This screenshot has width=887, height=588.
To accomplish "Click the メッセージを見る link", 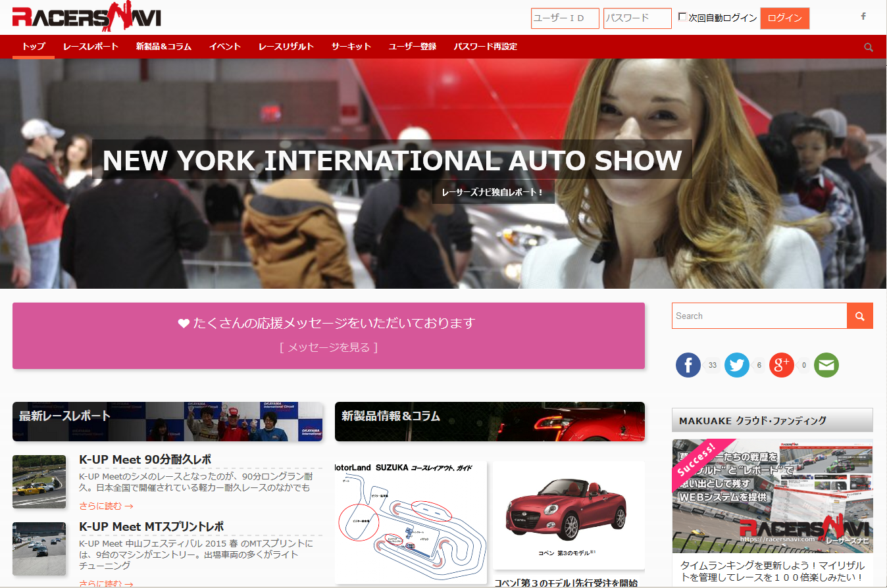I will [x=328, y=347].
